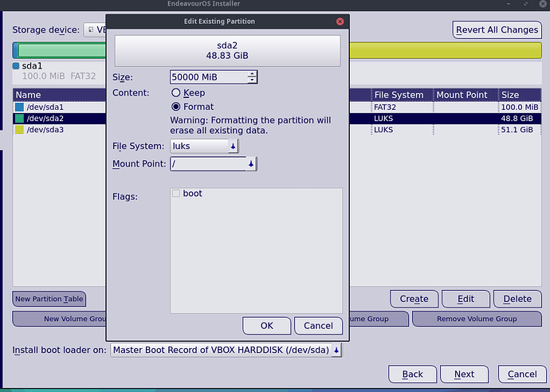The width and height of the screenshot is (550, 392).
Task: Select the Format content radio button
Action: pyautogui.click(x=175, y=107)
